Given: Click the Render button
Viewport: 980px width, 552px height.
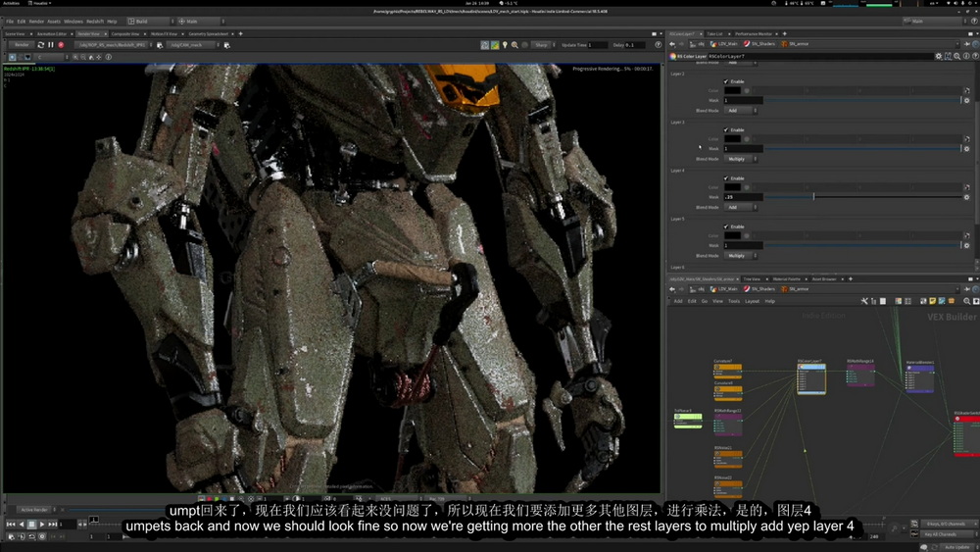Looking at the screenshot, I should [x=22, y=45].
